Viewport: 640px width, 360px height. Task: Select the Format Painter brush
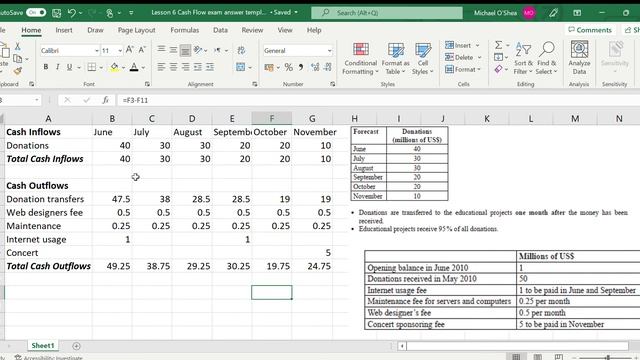pyautogui.click(x=18, y=71)
